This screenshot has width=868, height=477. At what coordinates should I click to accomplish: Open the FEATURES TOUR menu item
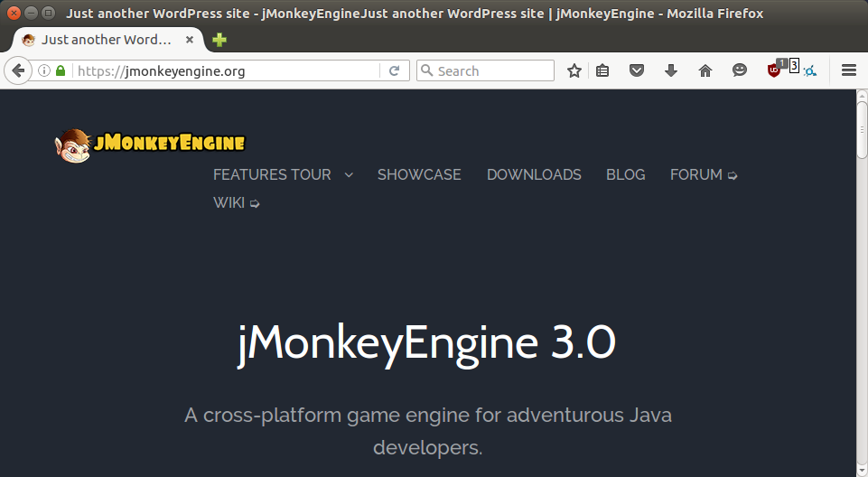coord(272,175)
